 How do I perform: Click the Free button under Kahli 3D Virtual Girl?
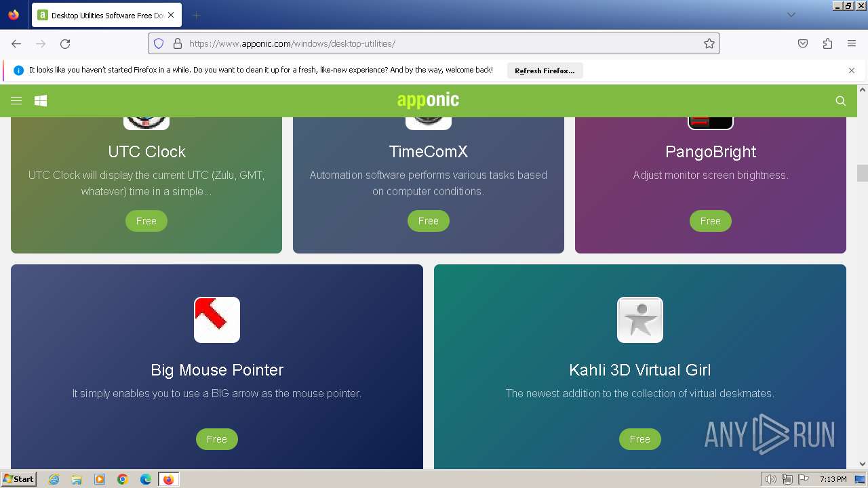pos(640,439)
